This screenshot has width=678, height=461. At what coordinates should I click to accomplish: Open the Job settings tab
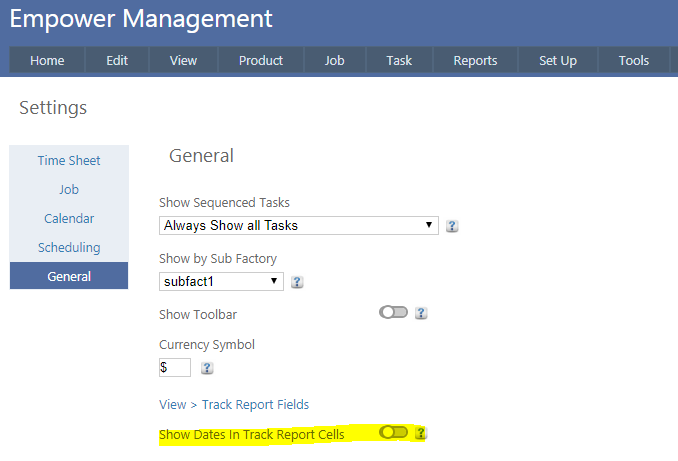click(x=69, y=189)
